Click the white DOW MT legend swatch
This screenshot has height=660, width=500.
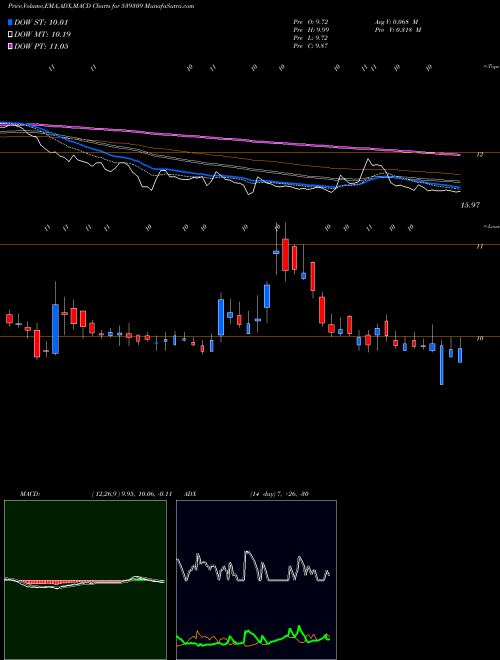click(10, 35)
